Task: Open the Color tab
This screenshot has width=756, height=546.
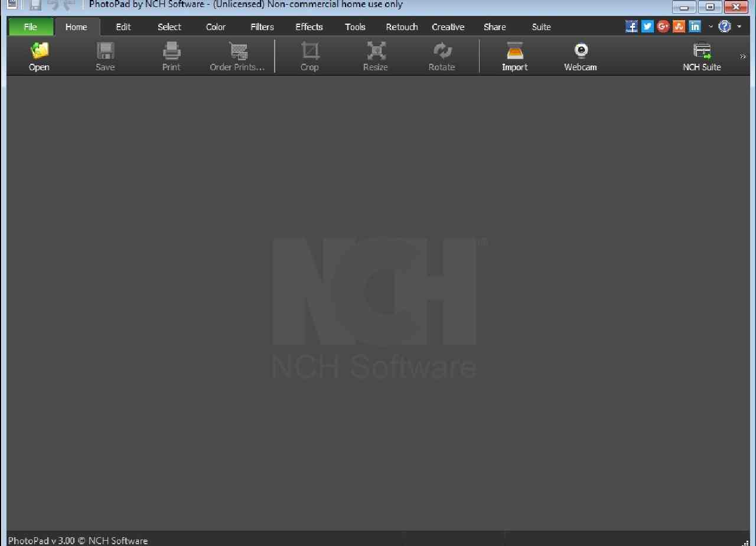Action: click(x=216, y=27)
